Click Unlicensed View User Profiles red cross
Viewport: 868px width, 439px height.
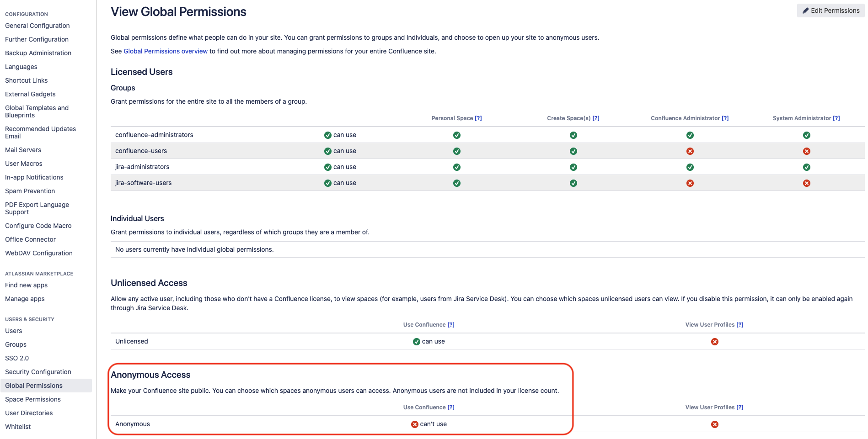click(x=715, y=342)
